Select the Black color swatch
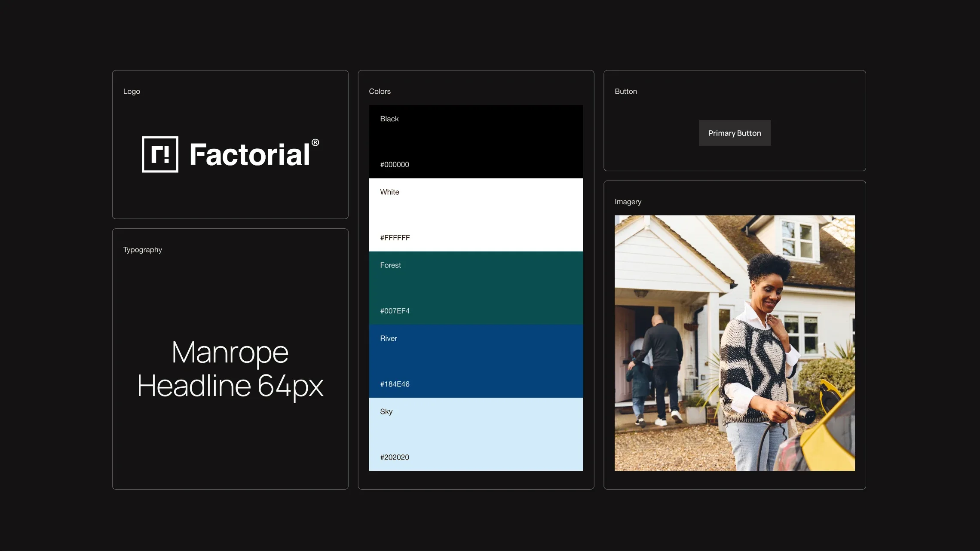Viewport: 980px width, 552px height. point(476,142)
